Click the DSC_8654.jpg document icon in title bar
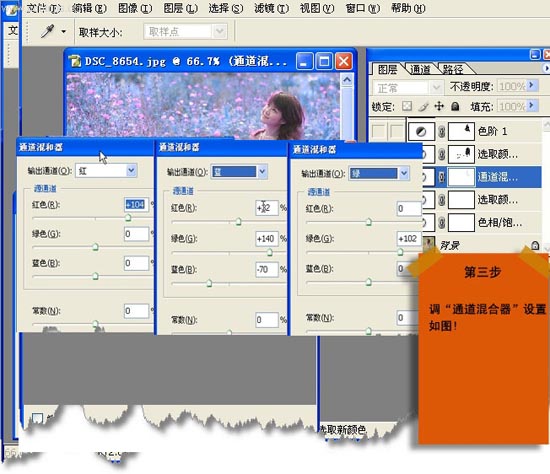This screenshot has width=550, height=474. point(74,61)
